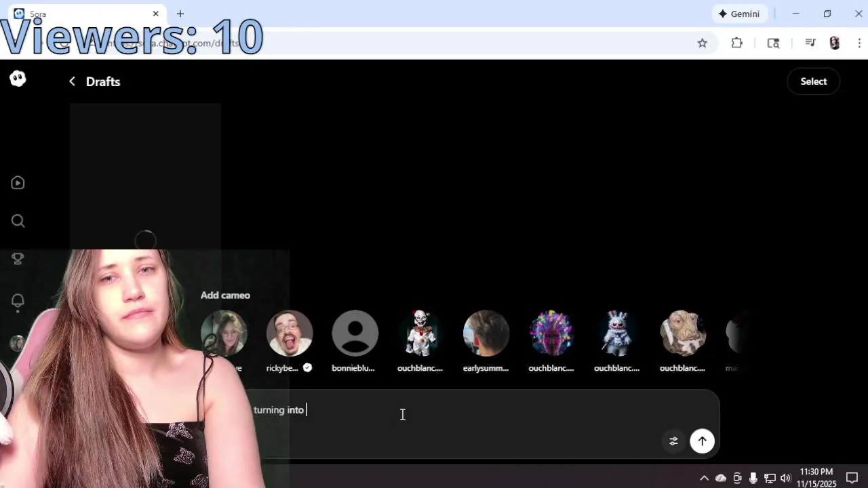This screenshot has width=868, height=488.
Task: Close the Sora tab
Action: (x=156, y=14)
